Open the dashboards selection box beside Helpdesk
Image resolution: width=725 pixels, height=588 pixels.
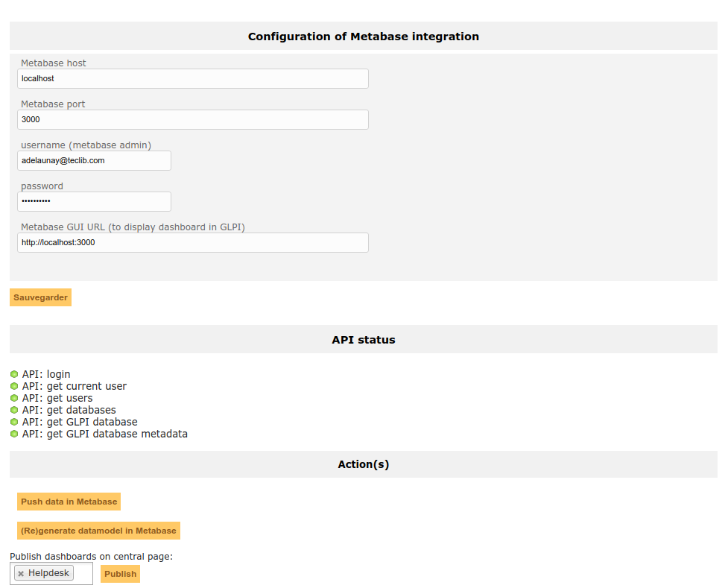[83, 574]
